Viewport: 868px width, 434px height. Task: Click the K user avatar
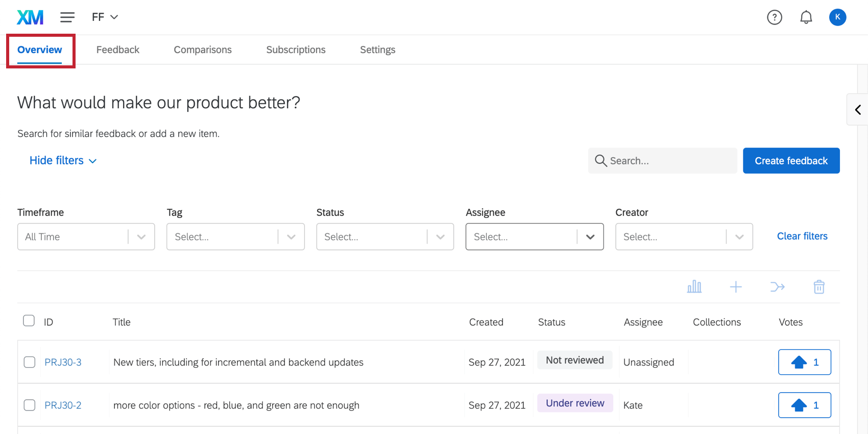click(837, 17)
